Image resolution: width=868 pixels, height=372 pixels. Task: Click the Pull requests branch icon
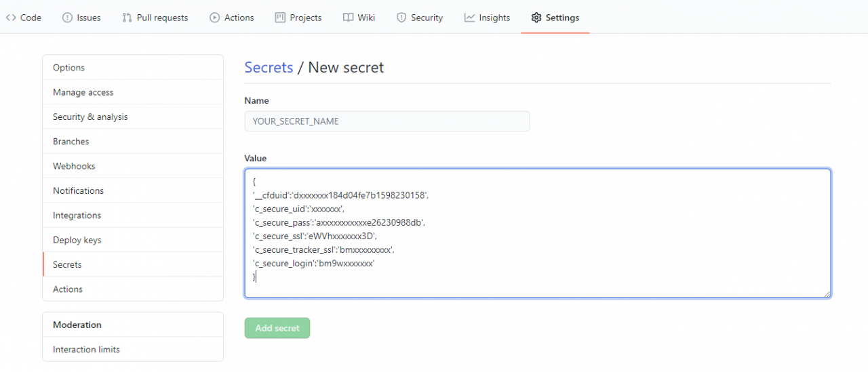[x=127, y=18]
